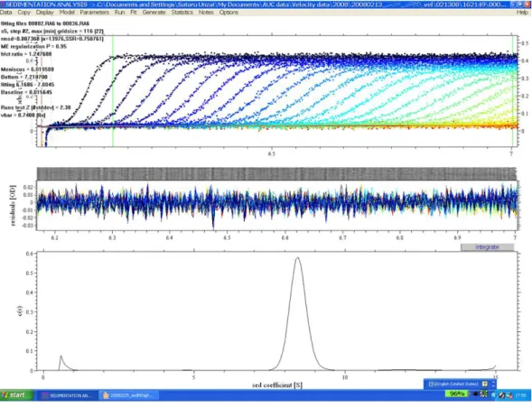Open the Fit menu
The image size is (532, 407).
(x=134, y=13)
